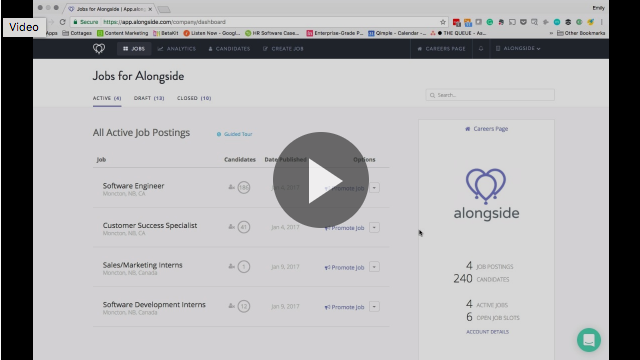Image resolution: width=640 pixels, height=360 pixels.
Task: Click candidate count 1 for Sales/Marketing Interns
Action: tap(244, 267)
